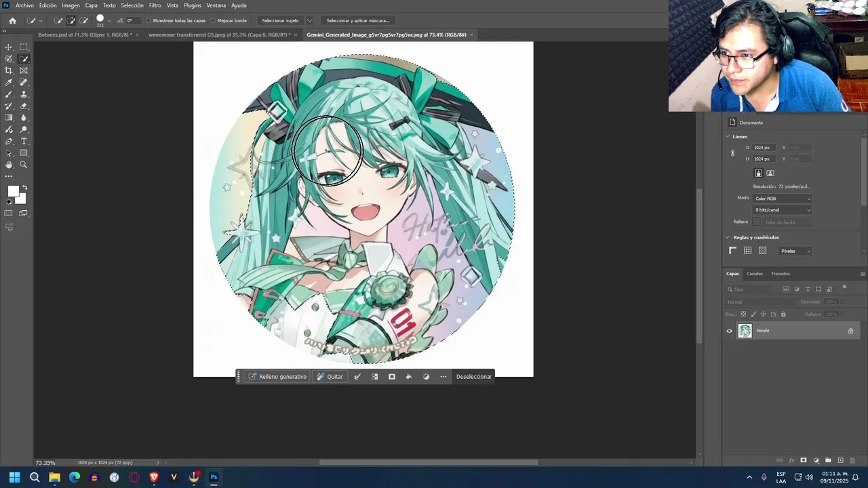Switch to the Canales tab
The image size is (868, 488).
pos(755,274)
